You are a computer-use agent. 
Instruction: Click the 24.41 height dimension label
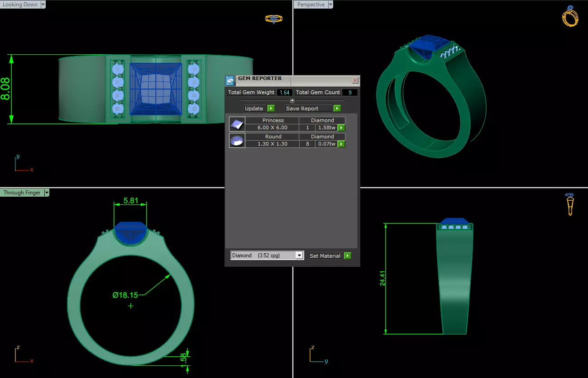(x=382, y=278)
